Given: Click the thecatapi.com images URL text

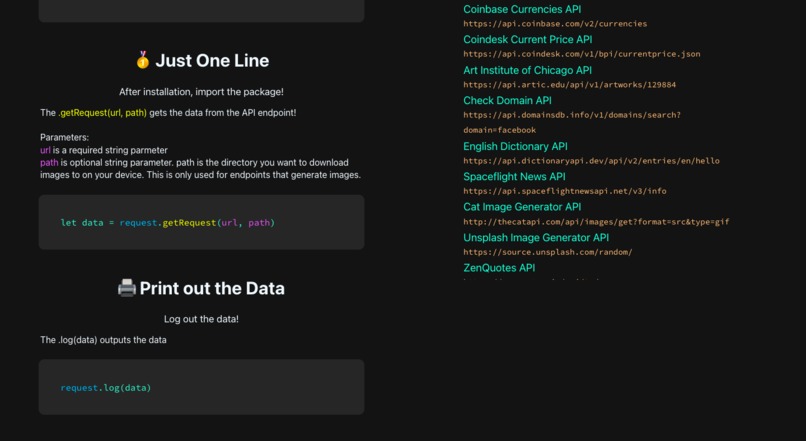Looking at the screenshot, I should pos(596,222).
